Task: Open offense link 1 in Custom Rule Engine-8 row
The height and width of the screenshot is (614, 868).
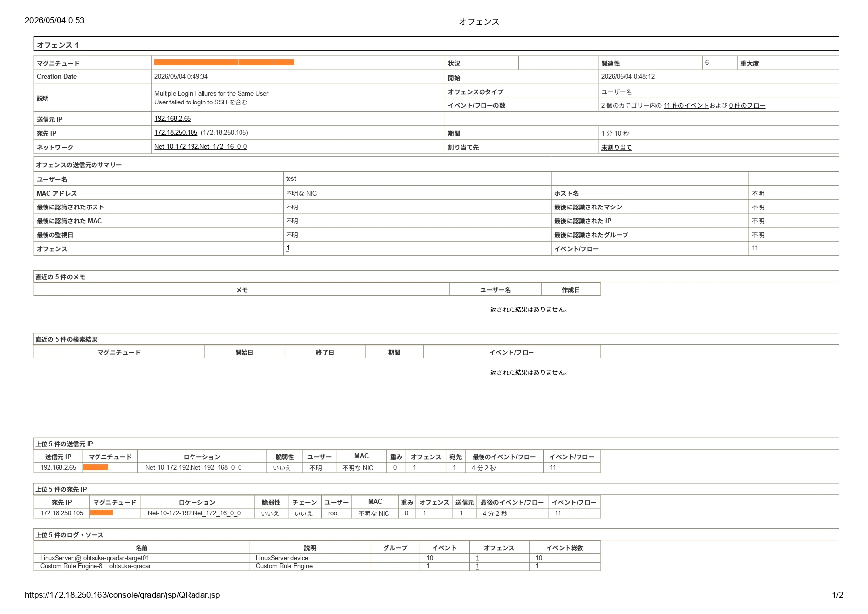Action: point(477,566)
